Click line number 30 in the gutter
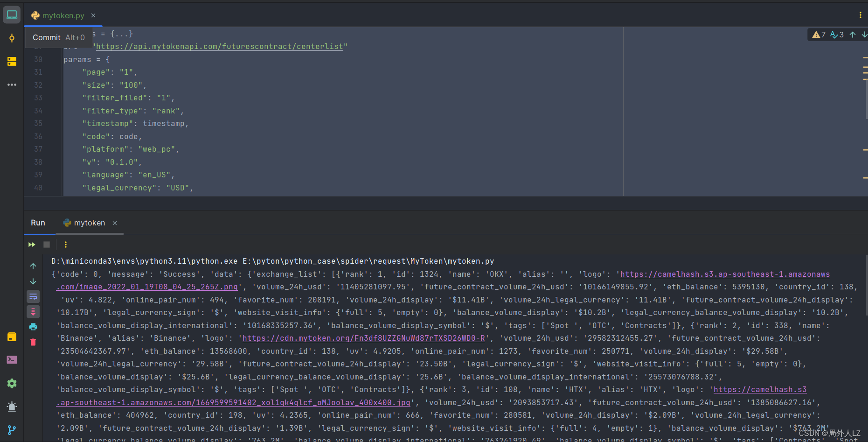 point(38,60)
